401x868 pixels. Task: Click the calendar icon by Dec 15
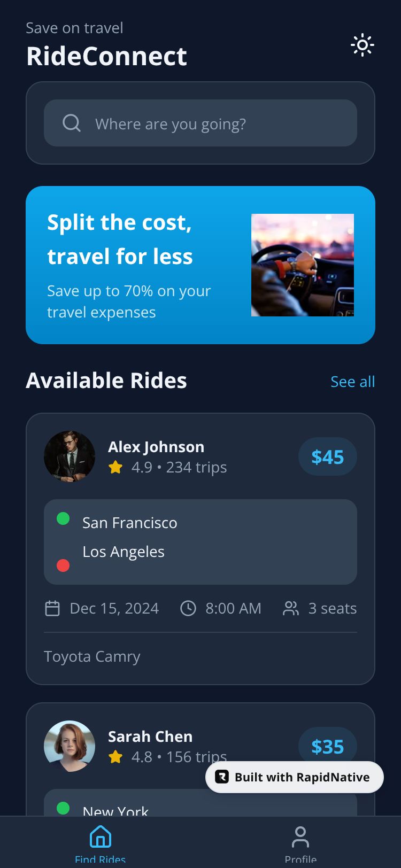52,608
